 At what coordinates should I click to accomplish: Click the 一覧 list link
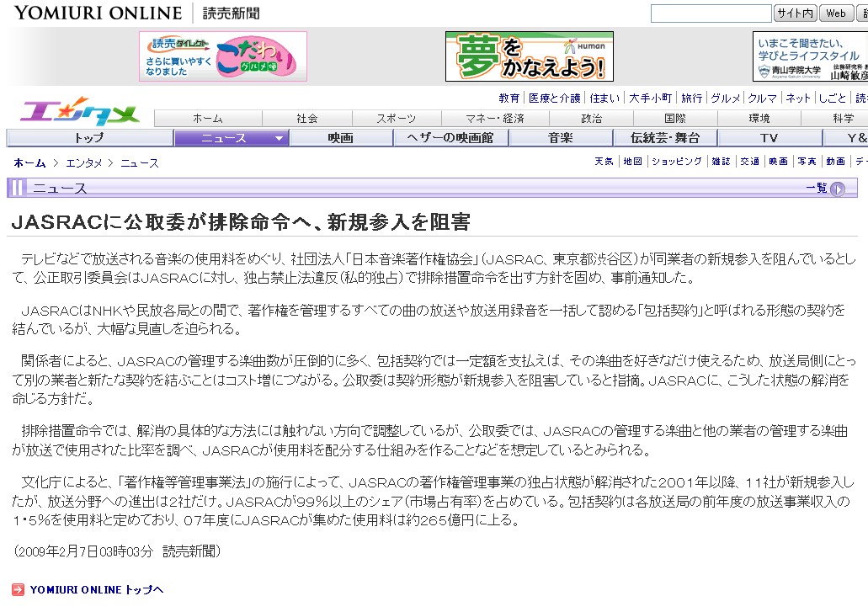pos(817,188)
